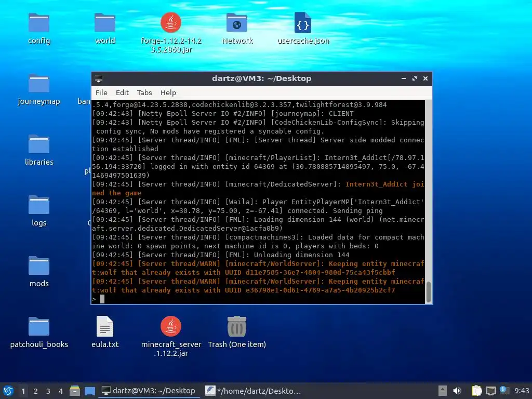Viewport: 532px width, 399px height.
Task: Open the removable media eject tray icon
Action: click(443, 391)
